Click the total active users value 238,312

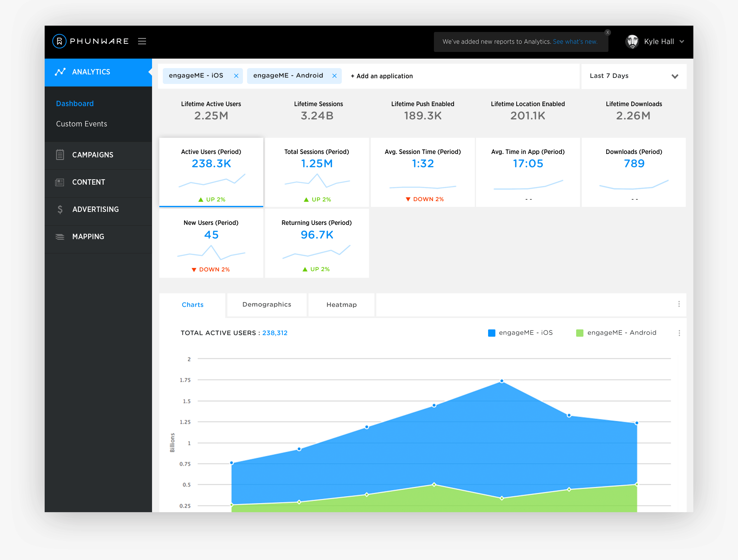coord(275,333)
